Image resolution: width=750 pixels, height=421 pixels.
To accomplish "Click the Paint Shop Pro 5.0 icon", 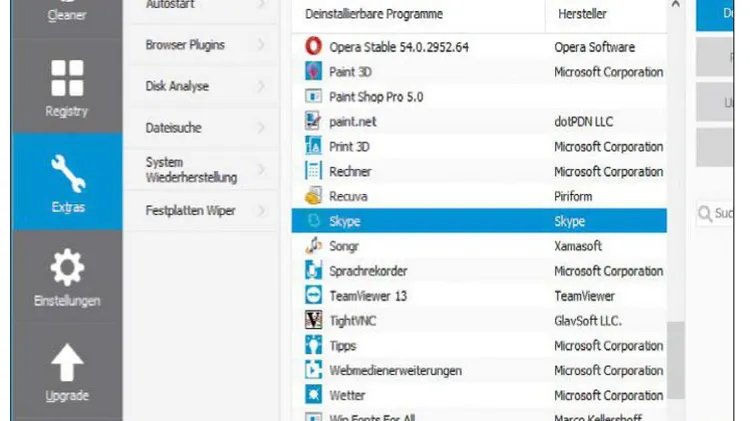I will point(313,96).
